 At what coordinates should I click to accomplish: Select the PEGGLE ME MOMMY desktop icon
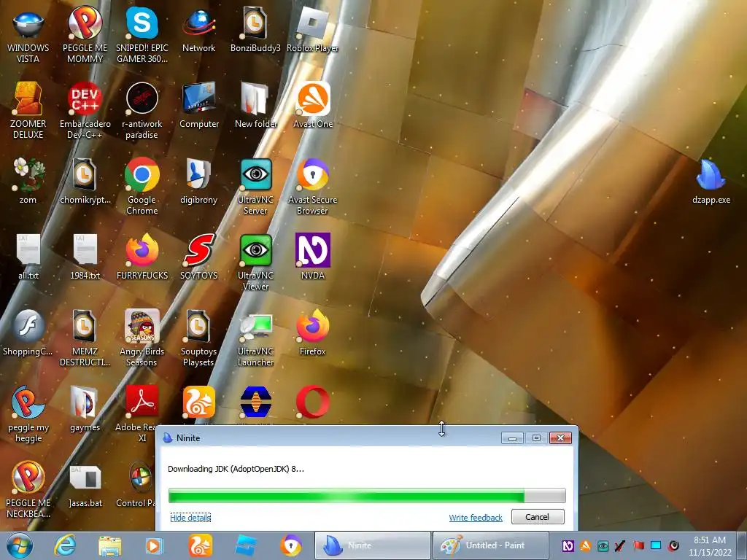coord(85,34)
